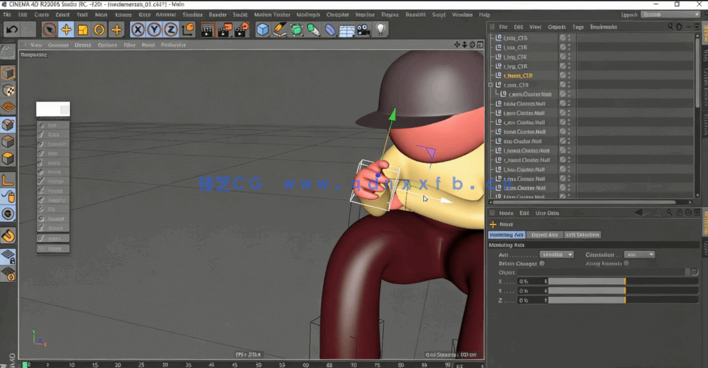Click the X percentage stepper arrows
The width and height of the screenshot is (708, 368).
(545, 281)
